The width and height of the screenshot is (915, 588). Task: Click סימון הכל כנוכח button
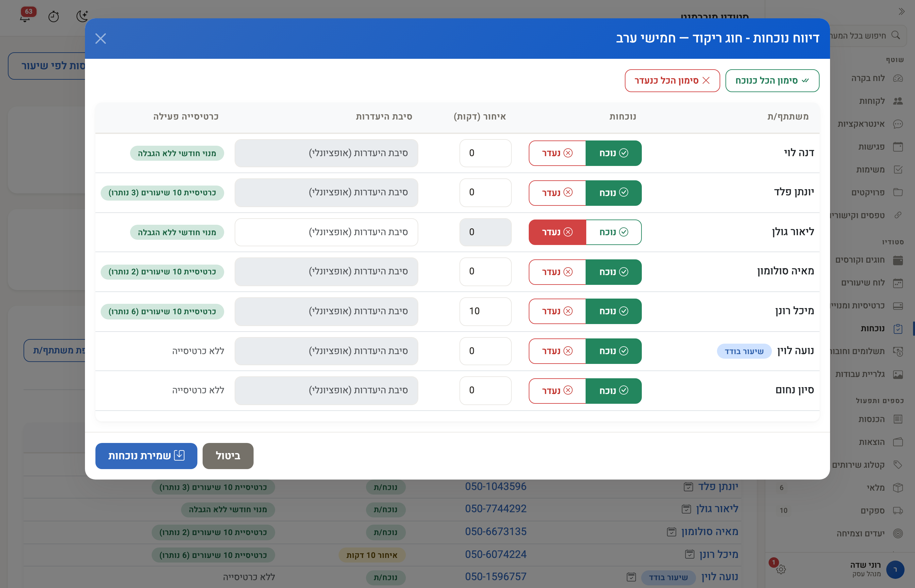772,81
